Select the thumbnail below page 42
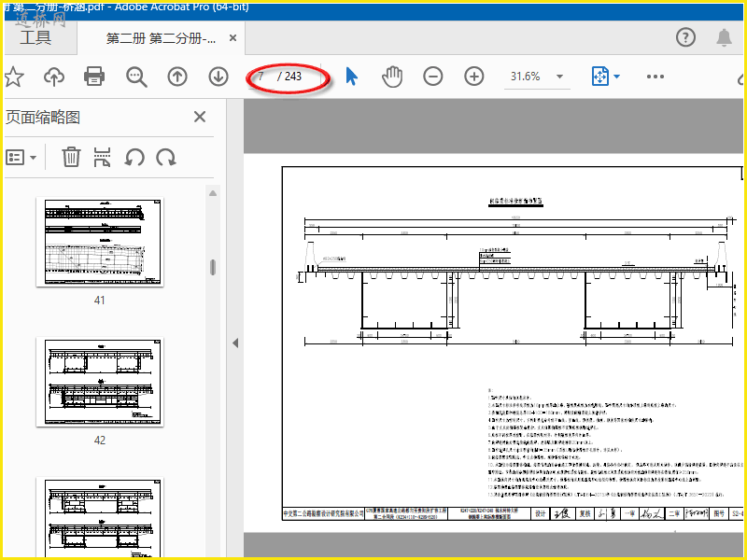 pyautogui.click(x=100, y=517)
